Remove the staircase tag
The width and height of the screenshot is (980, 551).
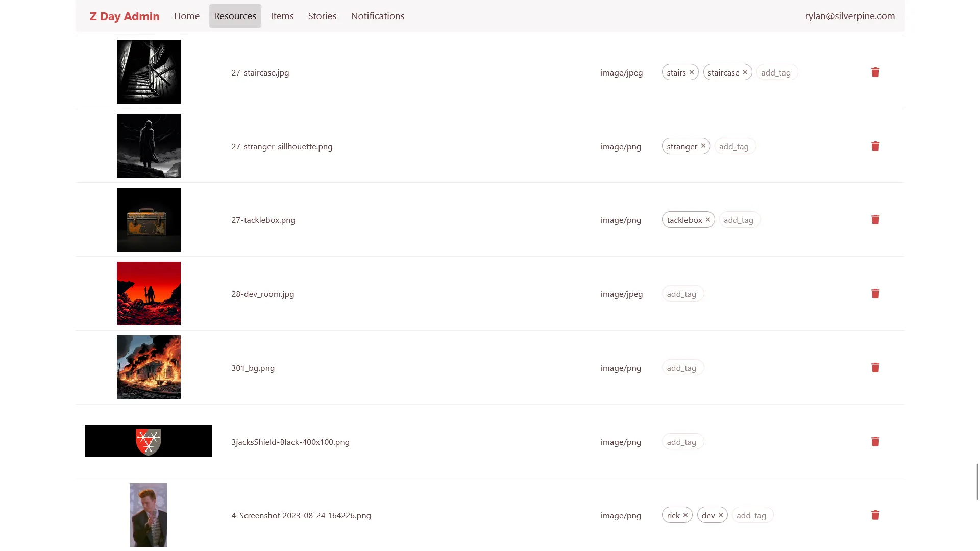(x=745, y=72)
